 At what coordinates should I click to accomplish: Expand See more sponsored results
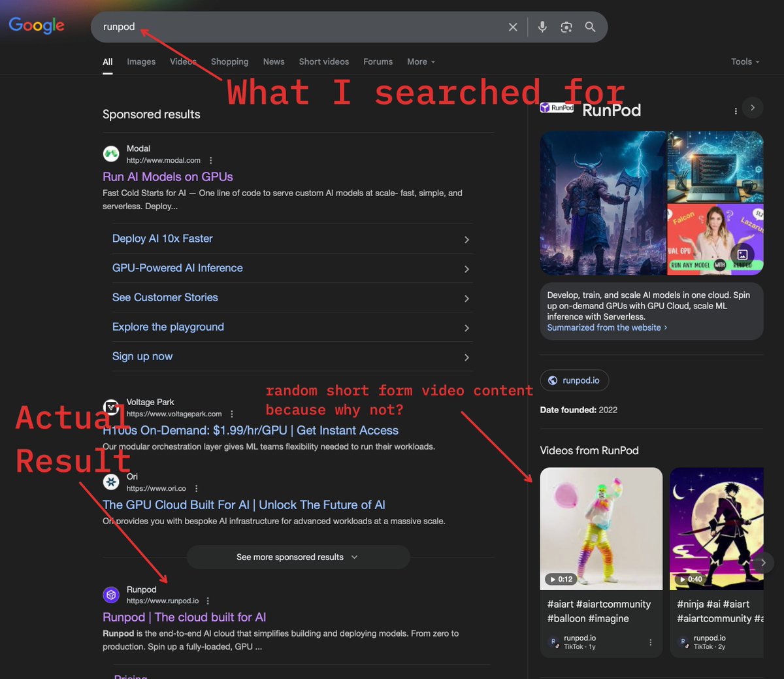(298, 557)
